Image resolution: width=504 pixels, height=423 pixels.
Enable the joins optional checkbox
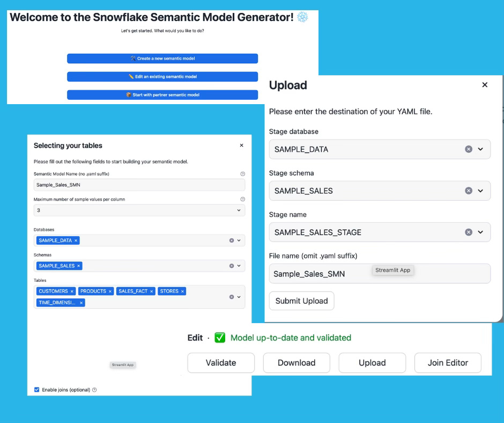pos(36,390)
